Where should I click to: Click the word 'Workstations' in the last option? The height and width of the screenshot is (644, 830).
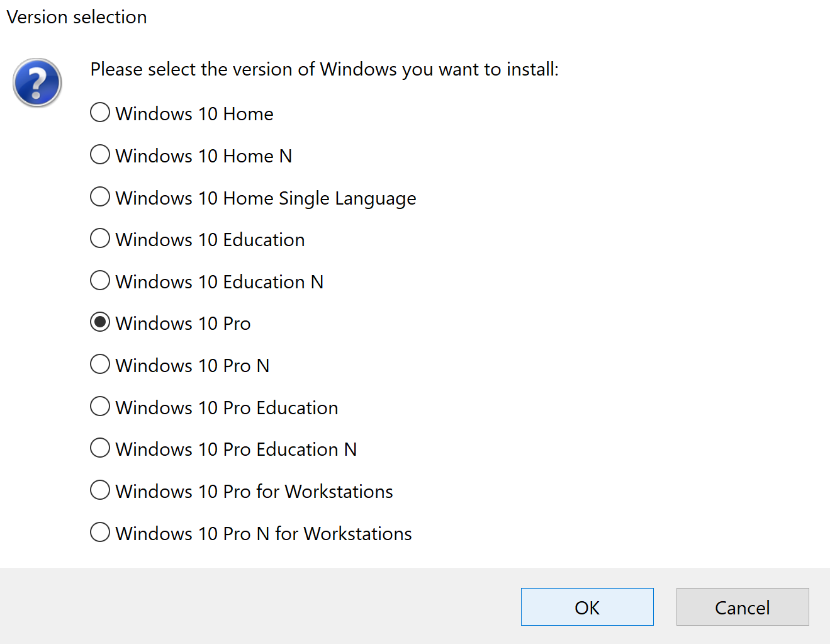tap(357, 533)
